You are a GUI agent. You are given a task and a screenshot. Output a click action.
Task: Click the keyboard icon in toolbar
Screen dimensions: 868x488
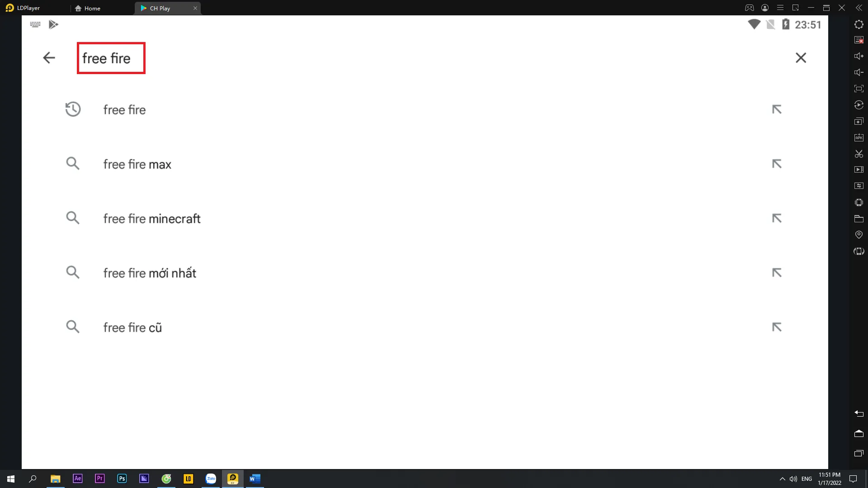click(34, 24)
